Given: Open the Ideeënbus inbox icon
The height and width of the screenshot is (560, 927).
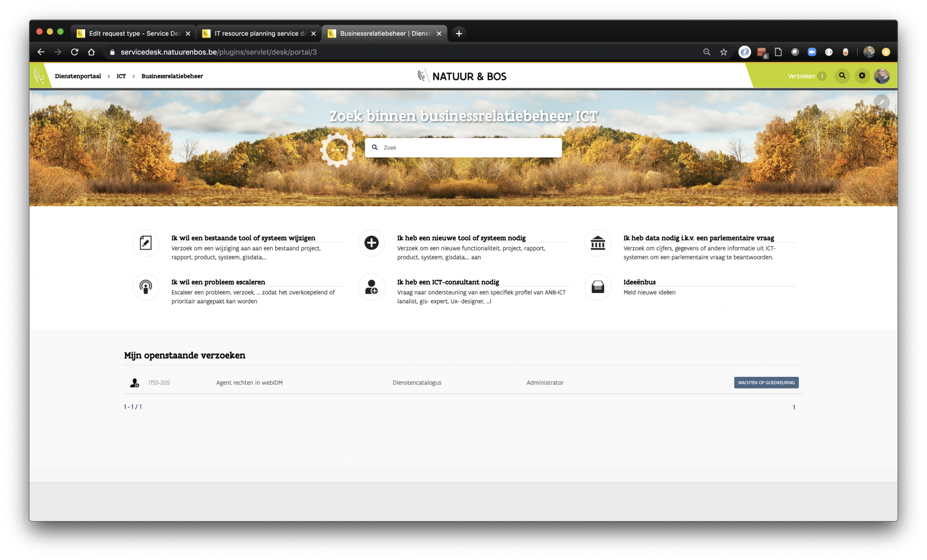Looking at the screenshot, I should click(597, 287).
